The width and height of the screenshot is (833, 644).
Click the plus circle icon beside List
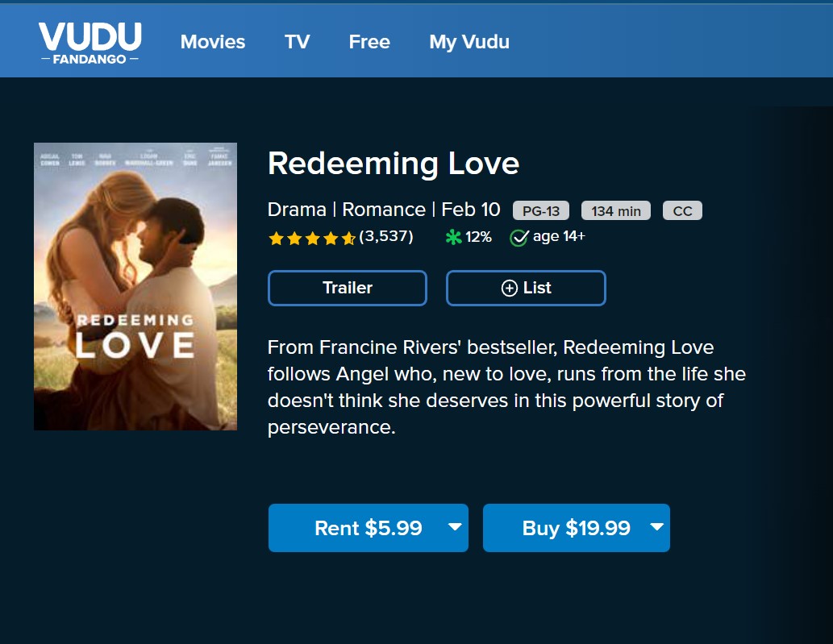point(510,289)
